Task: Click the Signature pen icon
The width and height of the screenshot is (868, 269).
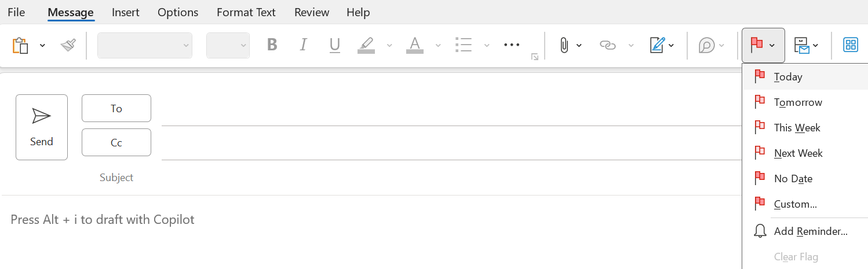Action: tap(657, 45)
